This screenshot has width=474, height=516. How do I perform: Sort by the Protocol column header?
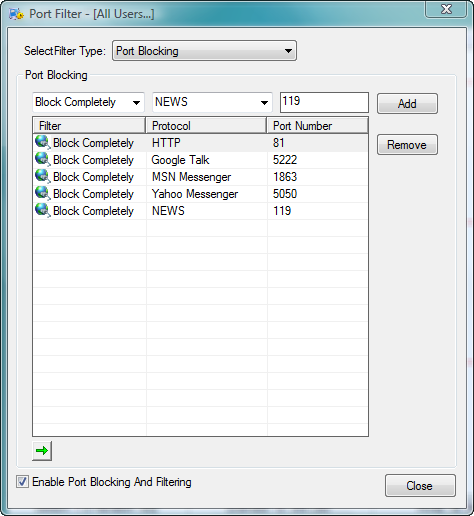tap(206, 126)
